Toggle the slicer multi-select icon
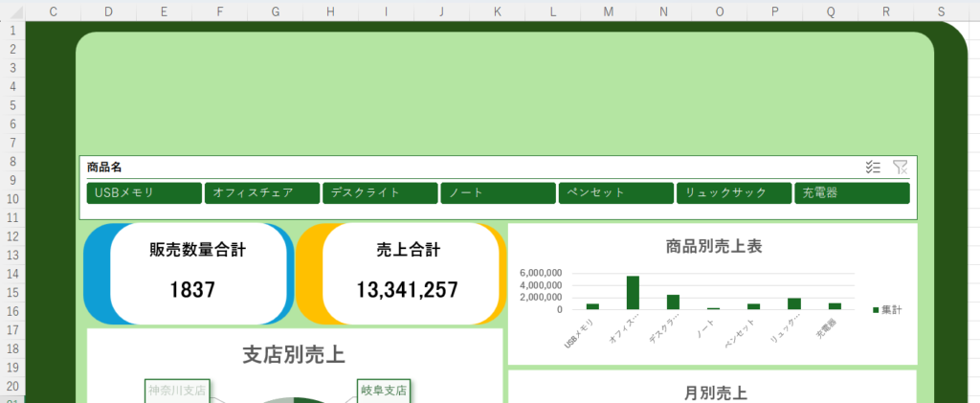Image resolution: width=980 pixels, height=403 pixels. [872, 167]
